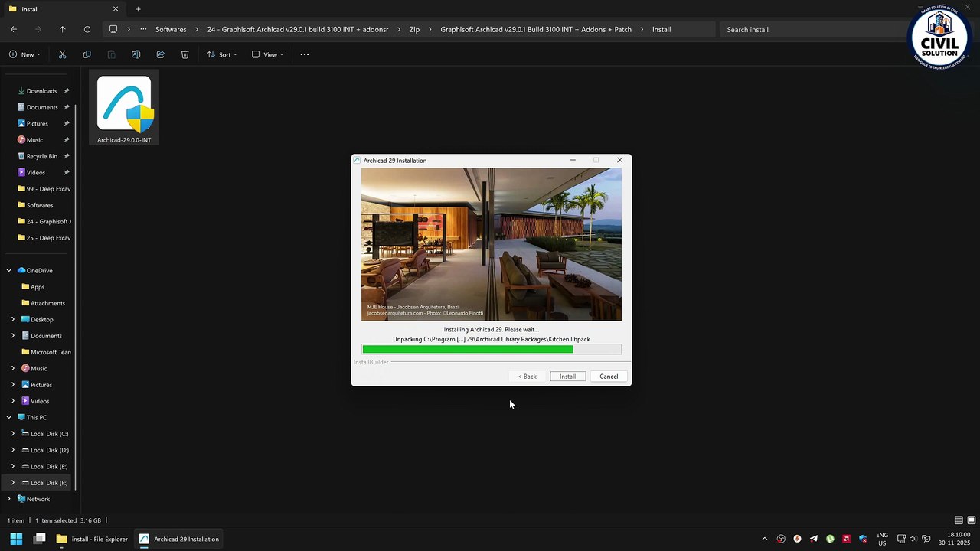This screenshot has height=551, width=980.
Task: Click the ENG US language indicator
Action: (x=882, y=539)
